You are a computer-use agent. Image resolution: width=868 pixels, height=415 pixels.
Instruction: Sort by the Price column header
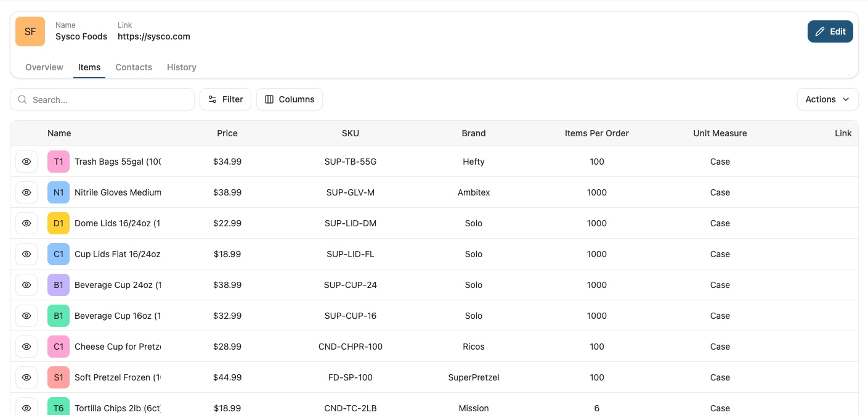pyautogui.click(x=227, y=133)
